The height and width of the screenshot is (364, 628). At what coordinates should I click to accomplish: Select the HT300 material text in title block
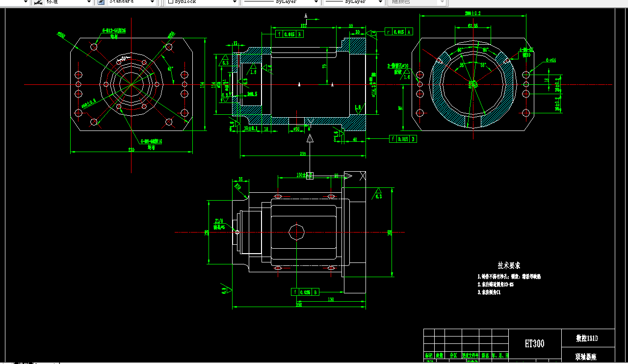(x=534, y=344)
